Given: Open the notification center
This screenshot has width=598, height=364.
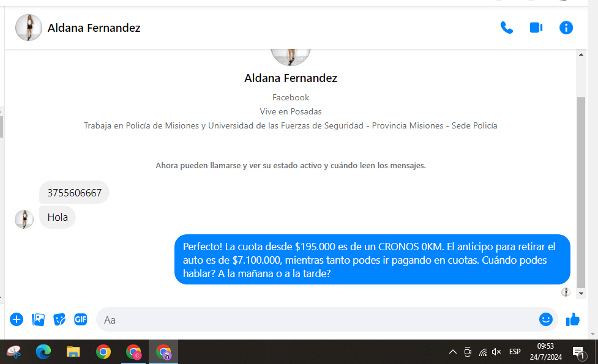Looking at the screenshot, I should [x=579, y=352].
